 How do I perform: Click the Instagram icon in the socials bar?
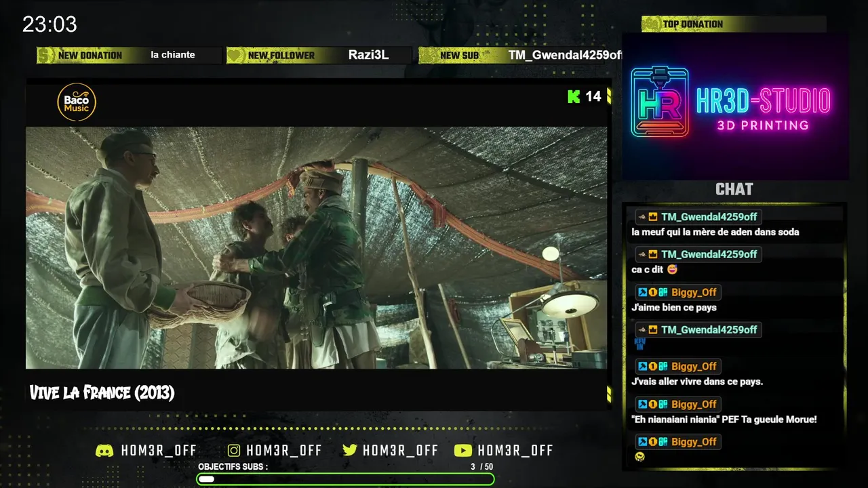tap(234, 451)
